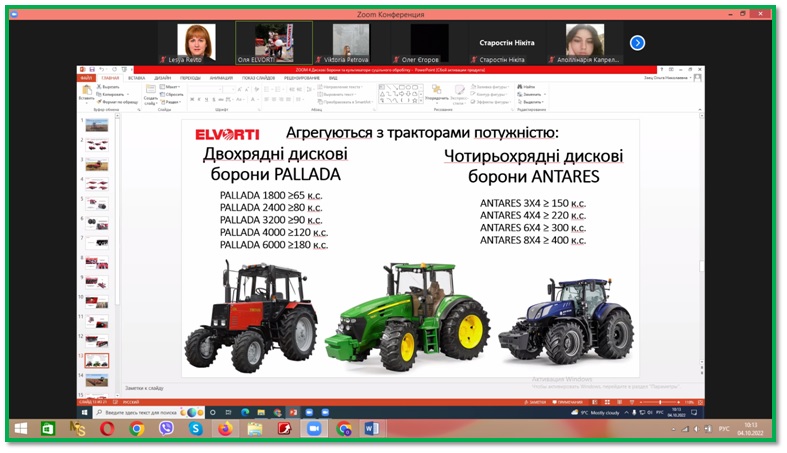This screenshot has width=787, height=453.
Task: Open Firefox from the outer taskbar
Action: [225, 429]
